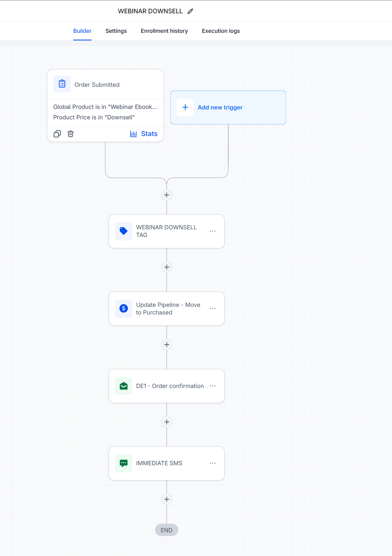Open the Order Submitted trigger title
Image resolution: width=392 pixels, height=556 pixels.
(x=97, y=85)
